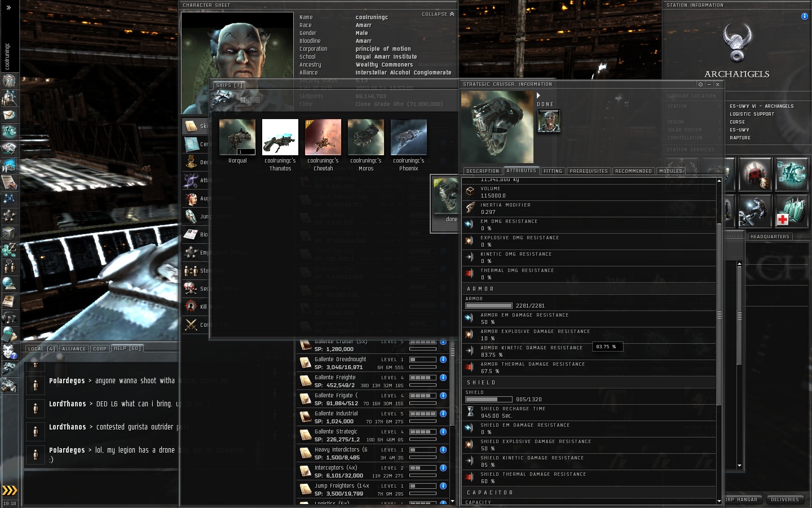Screen dimensions: 812x508
Task: Select the Ships [7] window tab
Action: [230, 85]
